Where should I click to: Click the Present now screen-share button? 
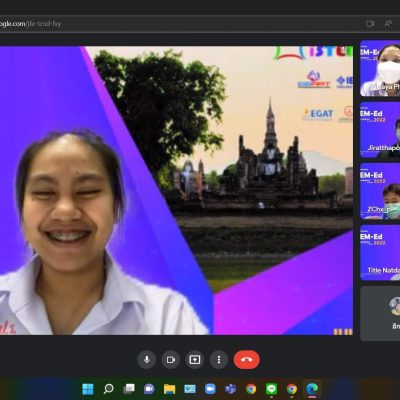coord(195,360)
